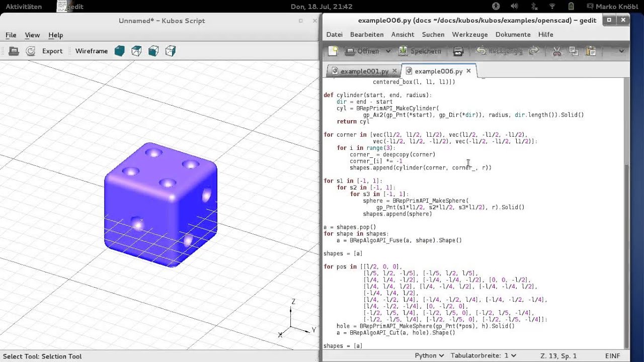This screenshot has width=644, height=362.
Task: Open the clock 'Don, 18. Jul, 21:42'
Action: 321,7
